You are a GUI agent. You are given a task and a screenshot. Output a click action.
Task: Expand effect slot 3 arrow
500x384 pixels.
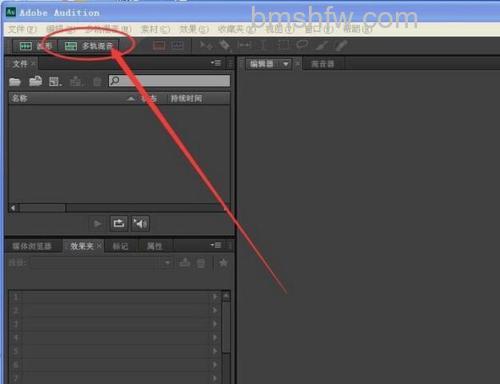tap(215, 324)
